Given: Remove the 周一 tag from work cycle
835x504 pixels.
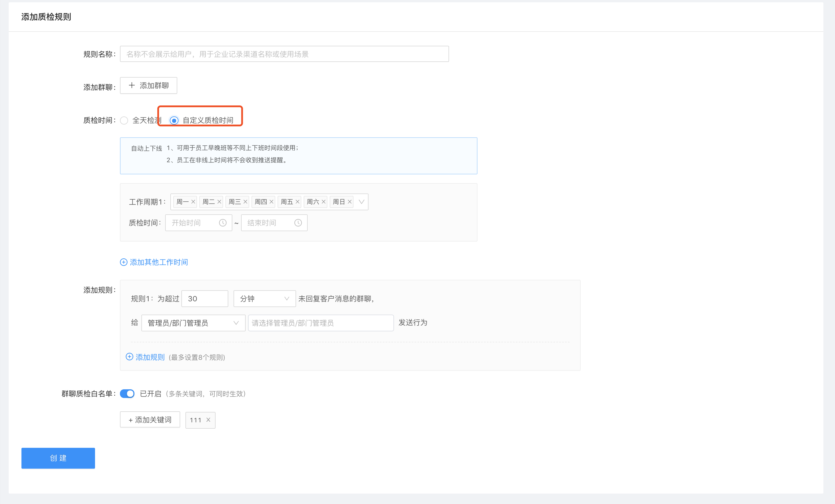Looking at the screenshot, I should pyautogui.click(x=193, y=202).
